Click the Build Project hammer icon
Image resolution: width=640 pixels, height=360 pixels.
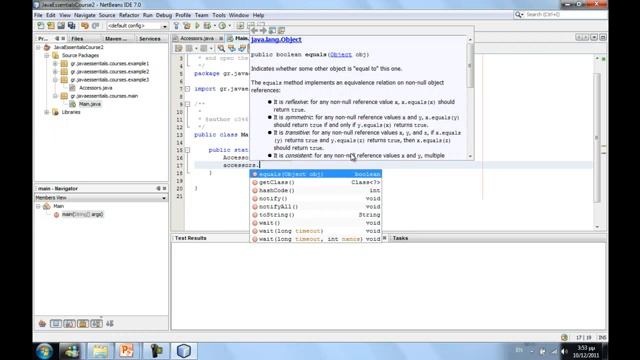176,26
